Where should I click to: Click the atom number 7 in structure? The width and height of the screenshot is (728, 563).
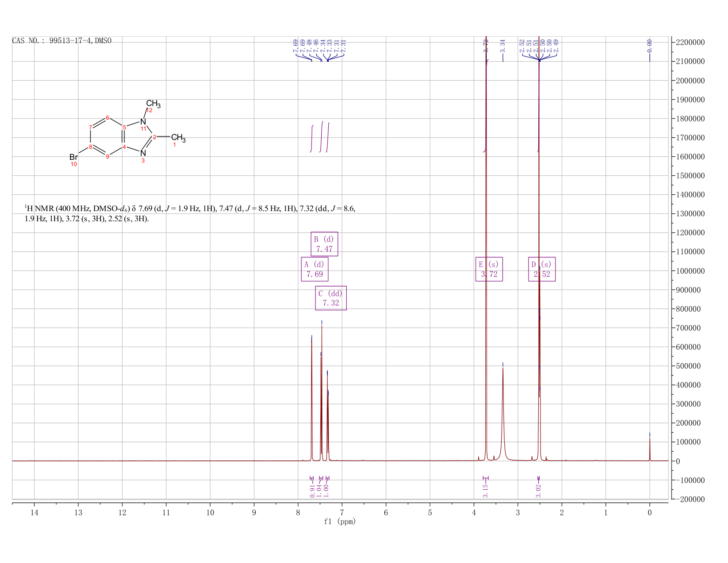[x=90, y=127]
